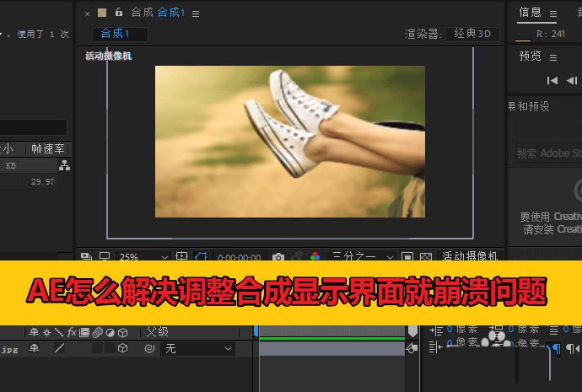Click the composition label color swatch

point(102,13)
